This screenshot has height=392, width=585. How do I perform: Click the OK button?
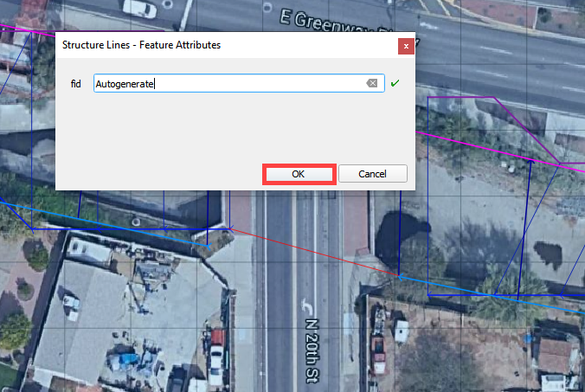click(x=299, y=173)
